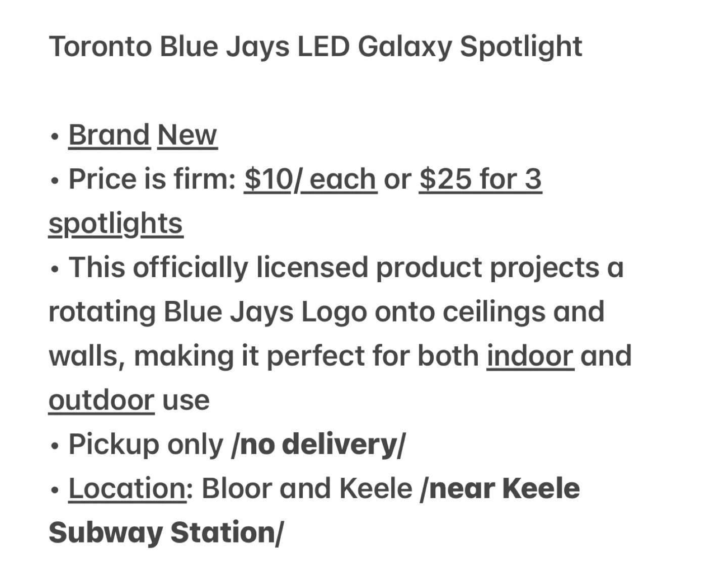The width and height of the screenshot is (728, 582).
Task: Click the bullet point before 'Brand New'
Action: click(x=55, y=136)
